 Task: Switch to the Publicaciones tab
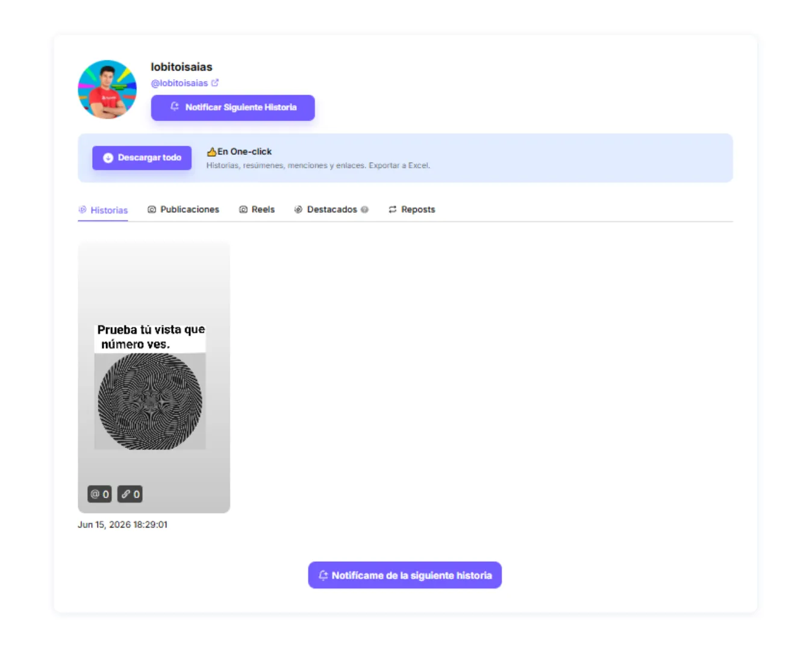[183, 209]
